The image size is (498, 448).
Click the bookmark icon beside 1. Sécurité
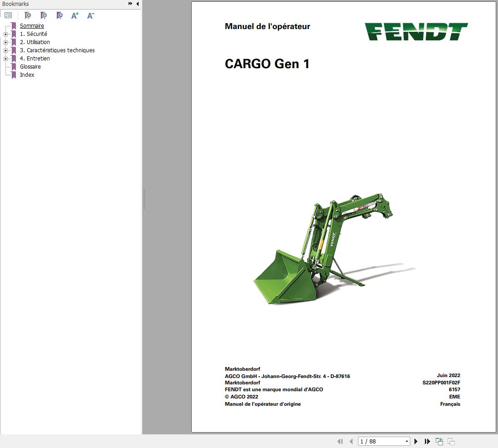tap(14, 34)
